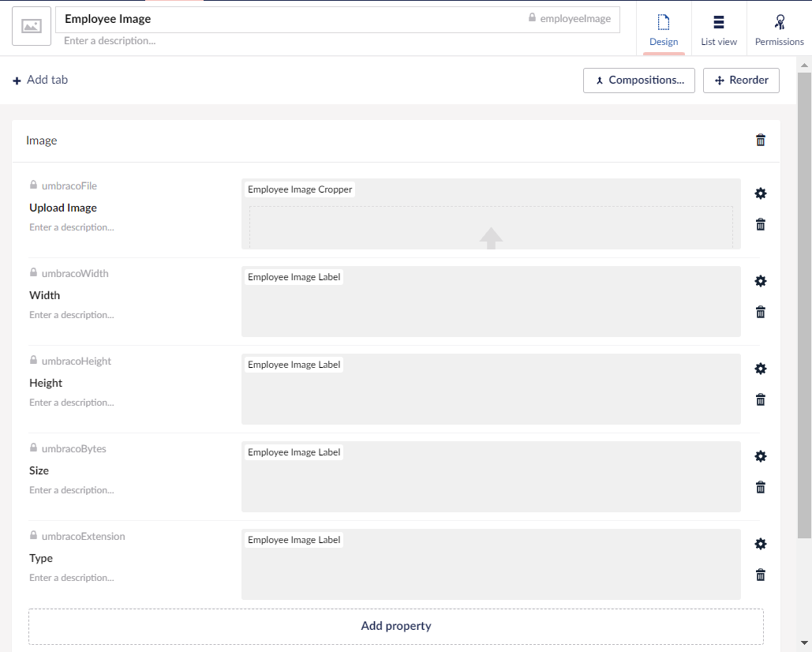Image resolution: width=812 pixels, height=652 pixels.
Task: Delete the Height property via trash icon
Action: coord(760,399)
